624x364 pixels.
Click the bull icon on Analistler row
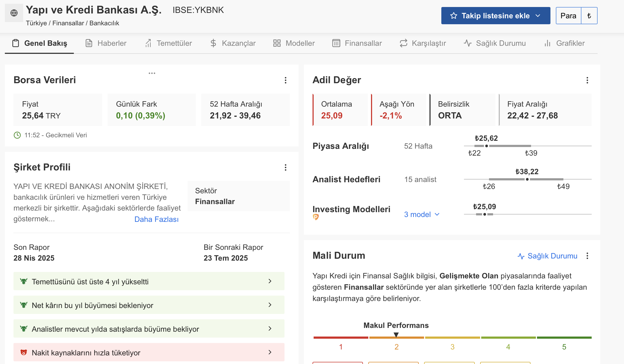pyautogui.click(x=24, y=329)
